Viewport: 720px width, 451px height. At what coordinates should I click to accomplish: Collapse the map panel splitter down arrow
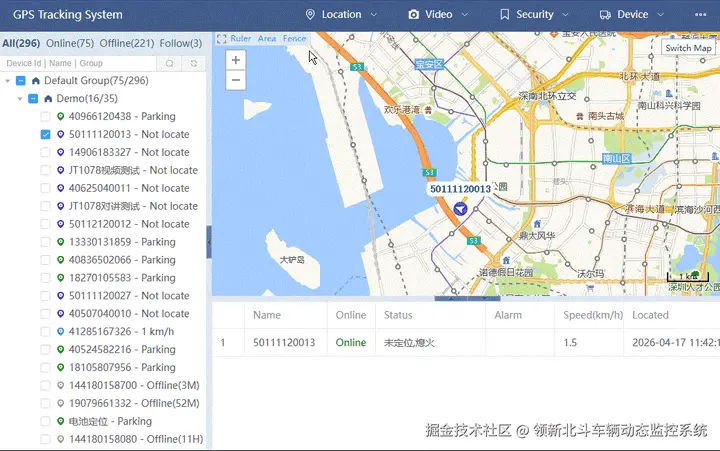coord(484,299)
